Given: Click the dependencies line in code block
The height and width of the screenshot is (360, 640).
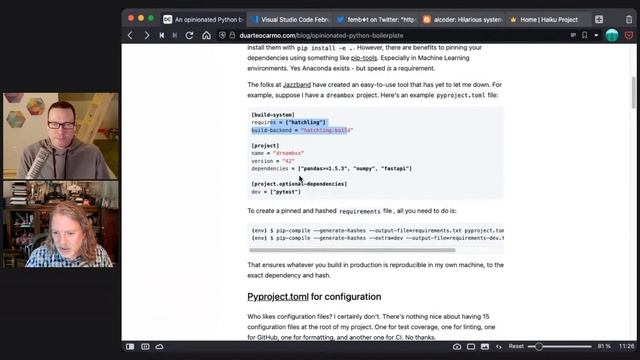Looking at the screenshot, I should (332, 169).
